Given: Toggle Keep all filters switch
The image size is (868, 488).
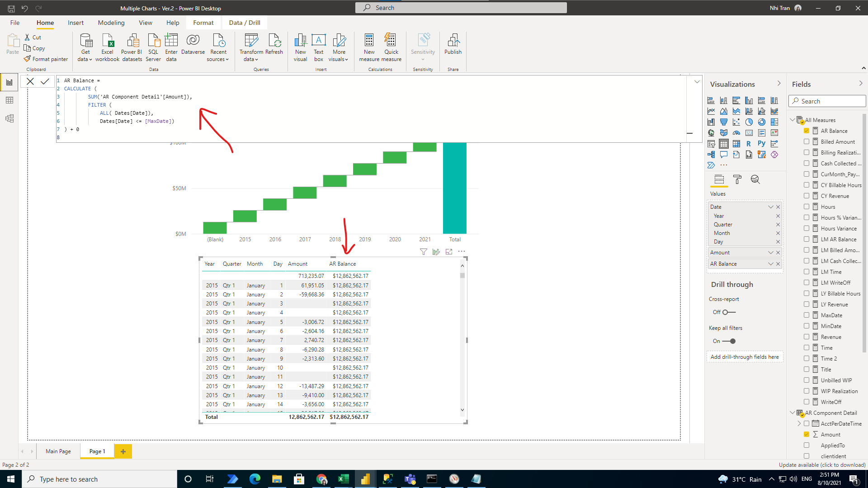Looking at the screenshot, I should (729, 341).
